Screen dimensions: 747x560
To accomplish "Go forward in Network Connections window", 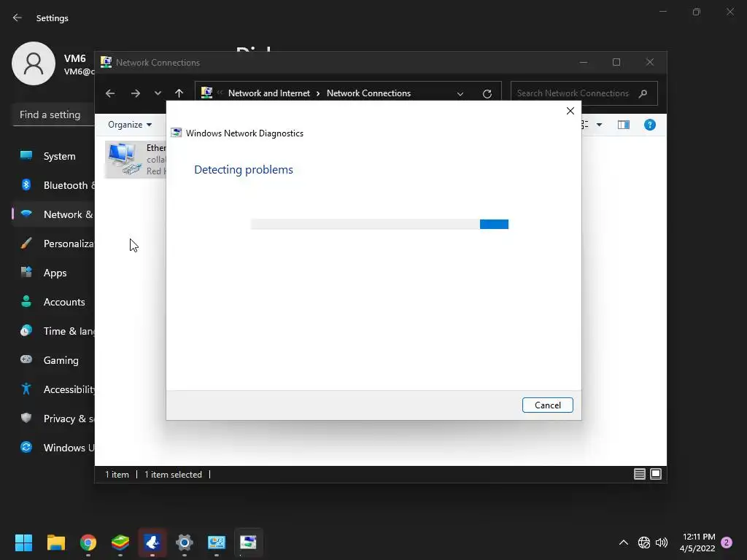I will click(136, 93).
